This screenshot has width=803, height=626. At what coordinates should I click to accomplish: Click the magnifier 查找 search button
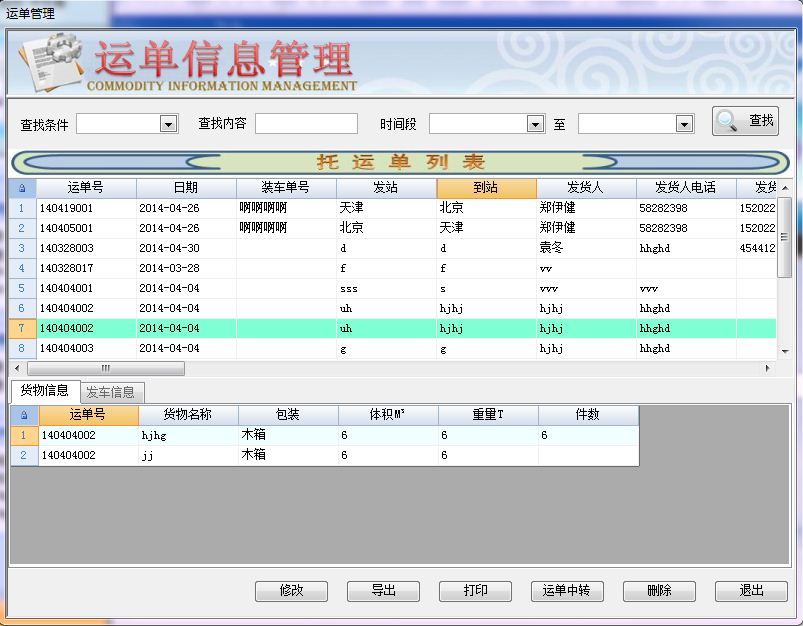[x=745, y=121]
